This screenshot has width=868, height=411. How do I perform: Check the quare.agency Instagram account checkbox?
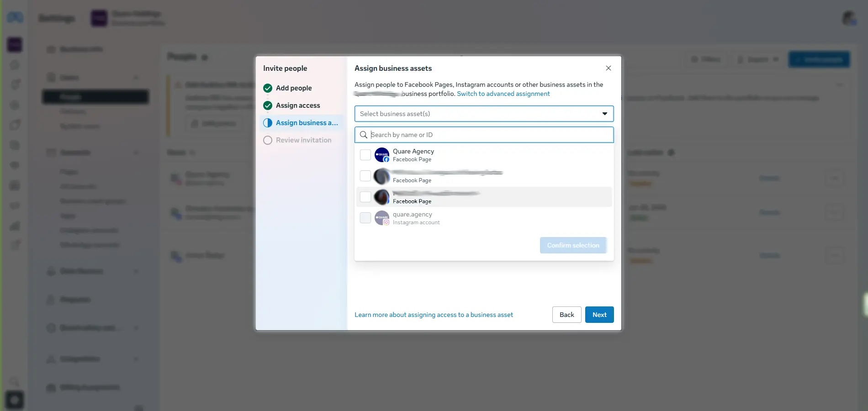tap(365, 218)
